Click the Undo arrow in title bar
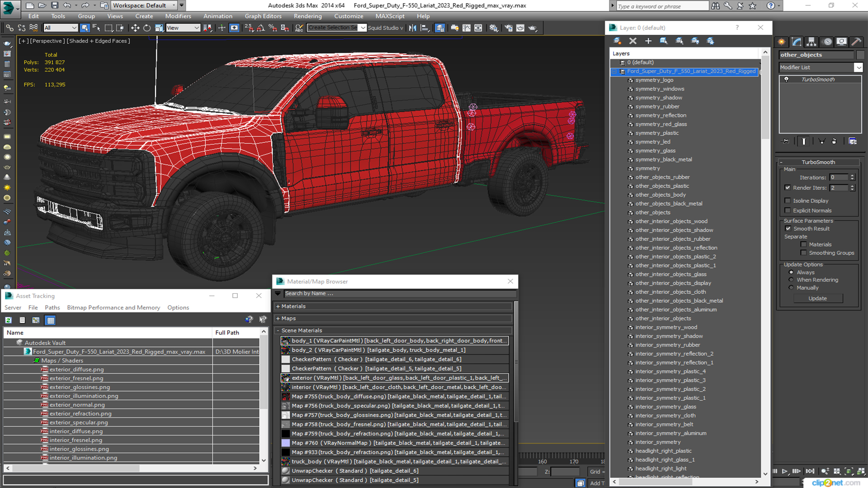The width and height of the screenshot is (868, 488). (x=67, y=5)
